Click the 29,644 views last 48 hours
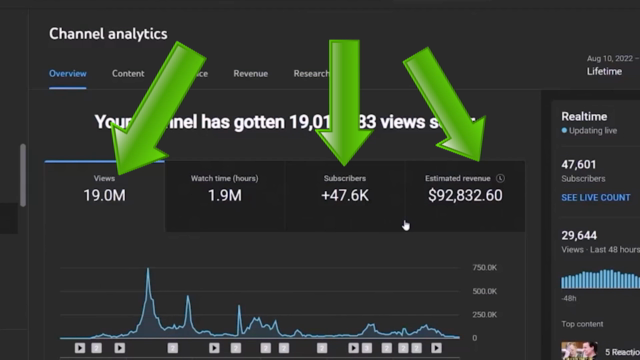The image size is (640, 360). 579,236
